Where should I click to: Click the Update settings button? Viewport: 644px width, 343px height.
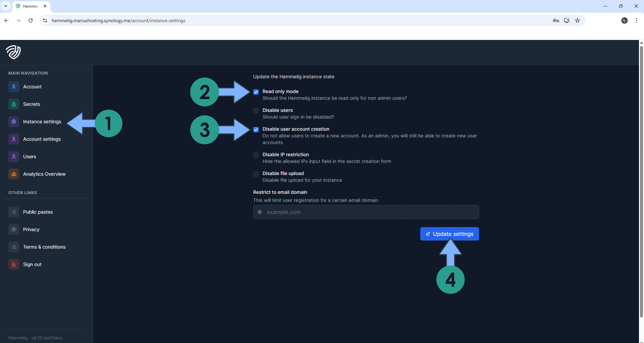(449, 234)
